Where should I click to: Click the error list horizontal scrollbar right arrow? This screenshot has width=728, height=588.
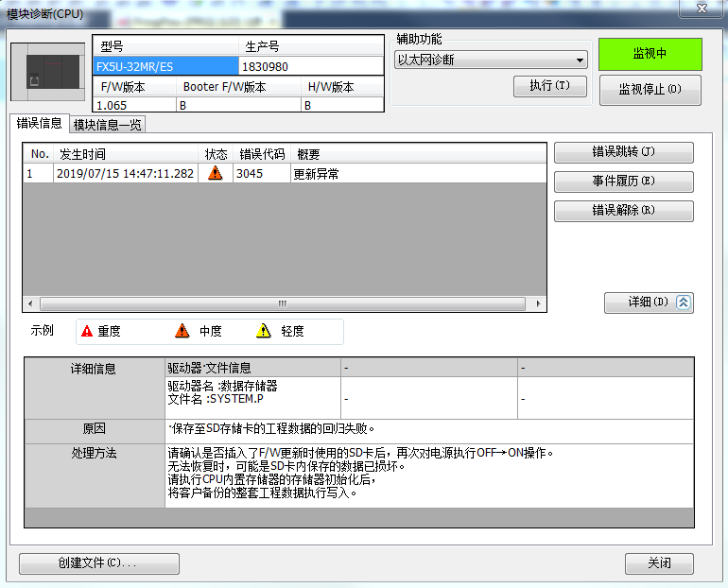(x=539, y=304)
